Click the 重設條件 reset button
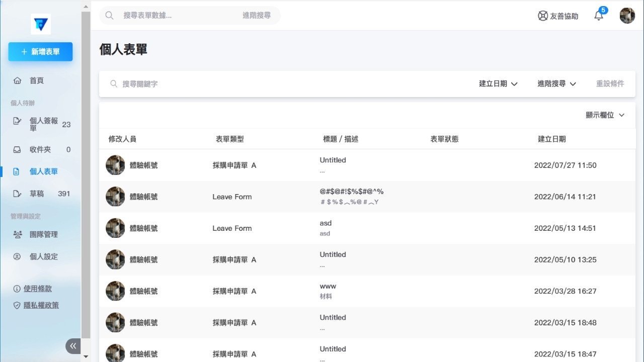 [x=610, y=84]
